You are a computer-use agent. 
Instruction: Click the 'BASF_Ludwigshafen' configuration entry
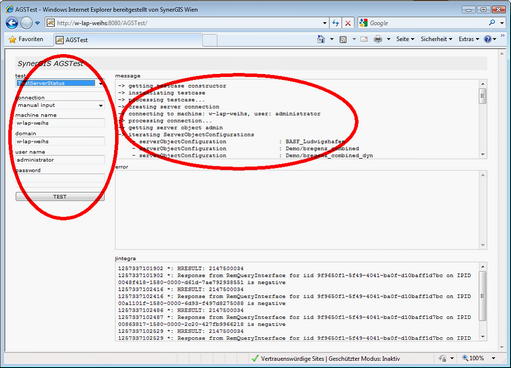(315, 141)
